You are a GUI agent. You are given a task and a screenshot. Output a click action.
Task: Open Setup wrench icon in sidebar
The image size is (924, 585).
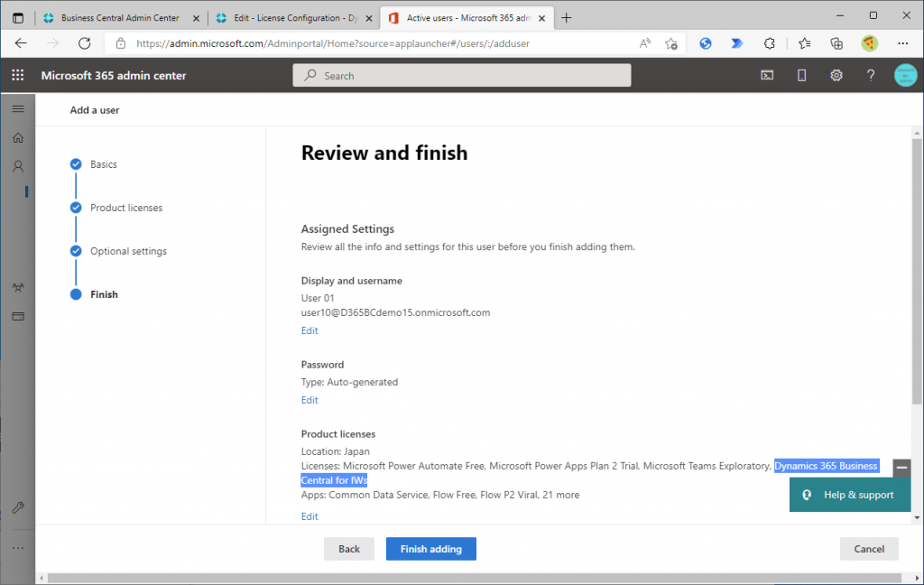point(18,507)
